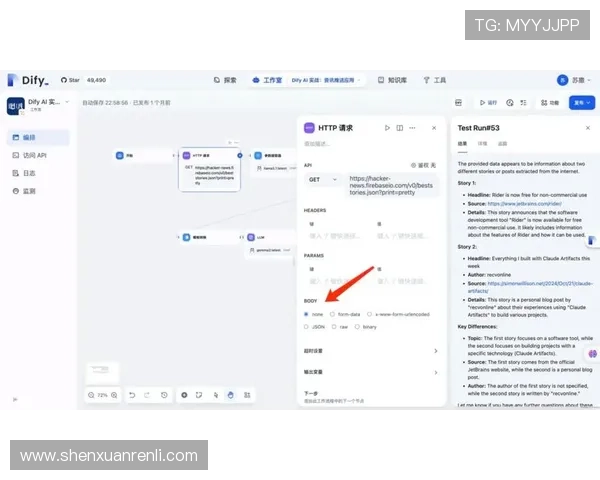This screenshot has width=600, height=480.
Task: Click the canvas minimap thumbnail
Action: tap(102, 372)
